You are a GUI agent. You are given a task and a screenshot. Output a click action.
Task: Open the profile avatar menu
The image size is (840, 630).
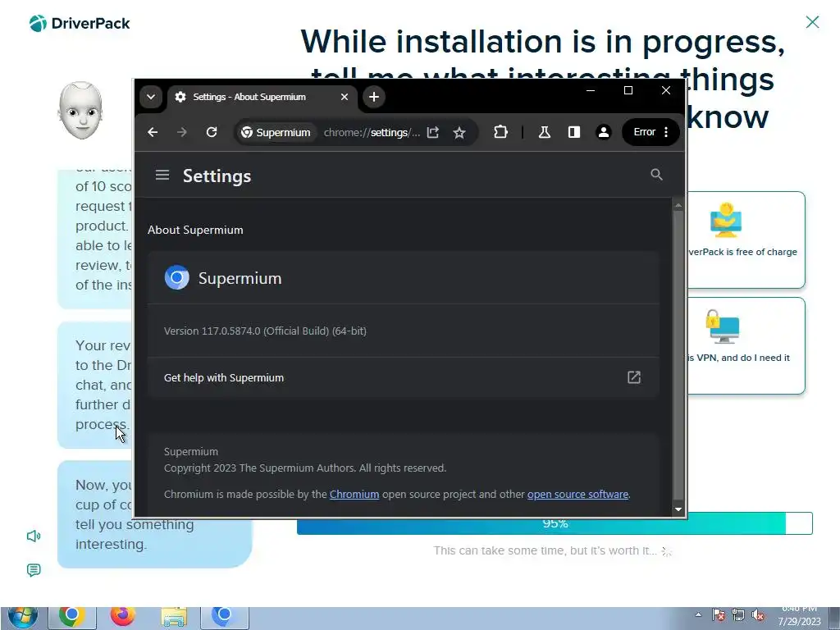click(x=603, y=132)
